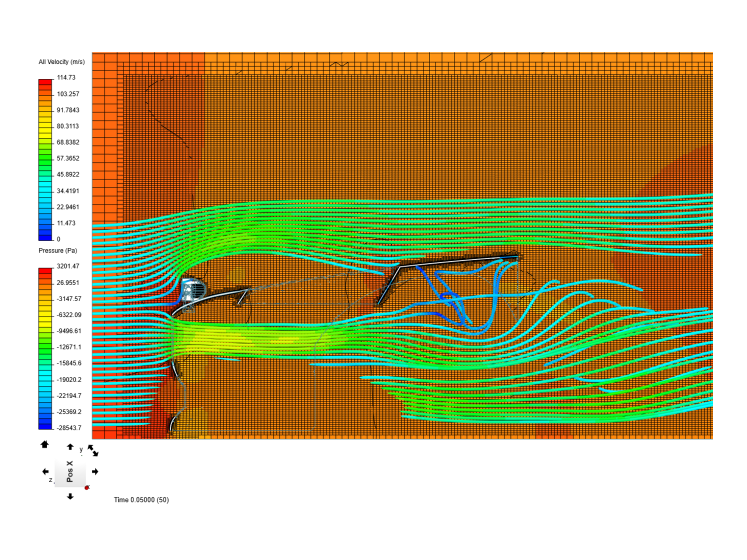Viewport: 747px width, 560px height.
Task: Click the -28543.7 minimum pressure value
Action: [x=69, y=428]
